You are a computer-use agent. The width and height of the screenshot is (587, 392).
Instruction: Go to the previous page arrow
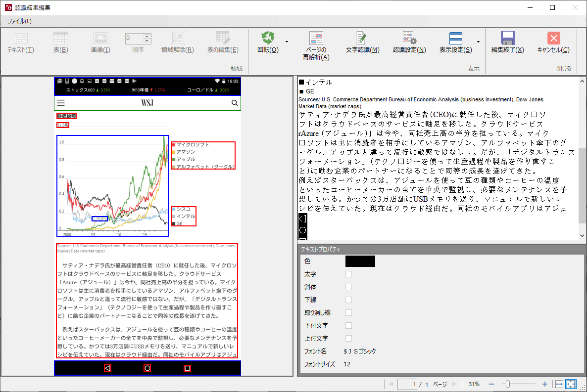click(391, 384)
